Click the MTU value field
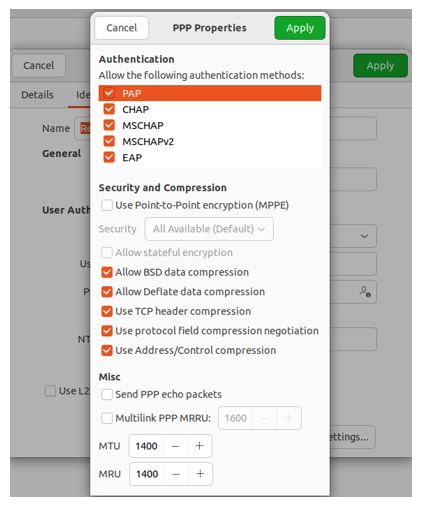Image resolution: width=428 pixels, height=506 pixels. (147, 446)
